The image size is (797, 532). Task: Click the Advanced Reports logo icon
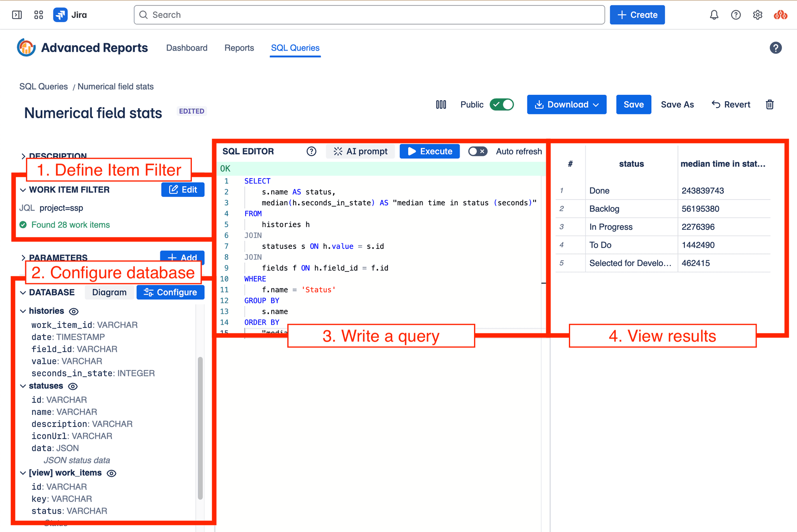coord(26,47)
